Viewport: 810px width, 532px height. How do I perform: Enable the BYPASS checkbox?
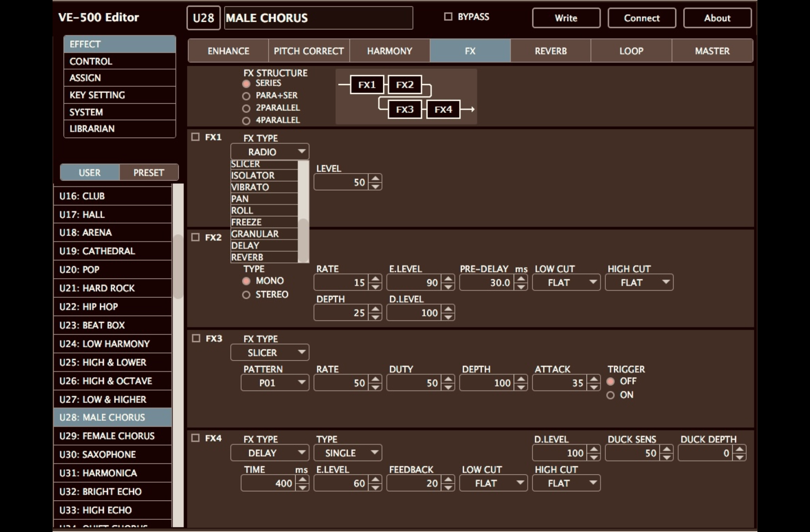448,16
